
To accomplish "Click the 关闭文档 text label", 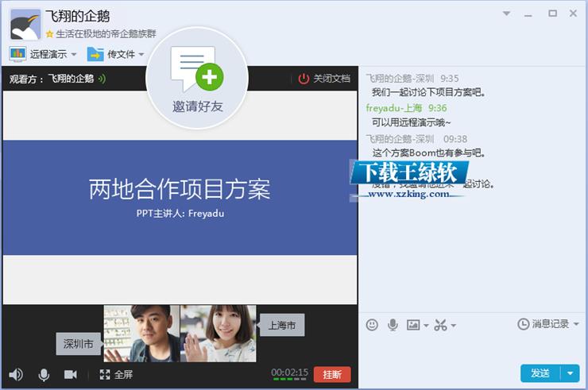I will (x=331, y=79).
